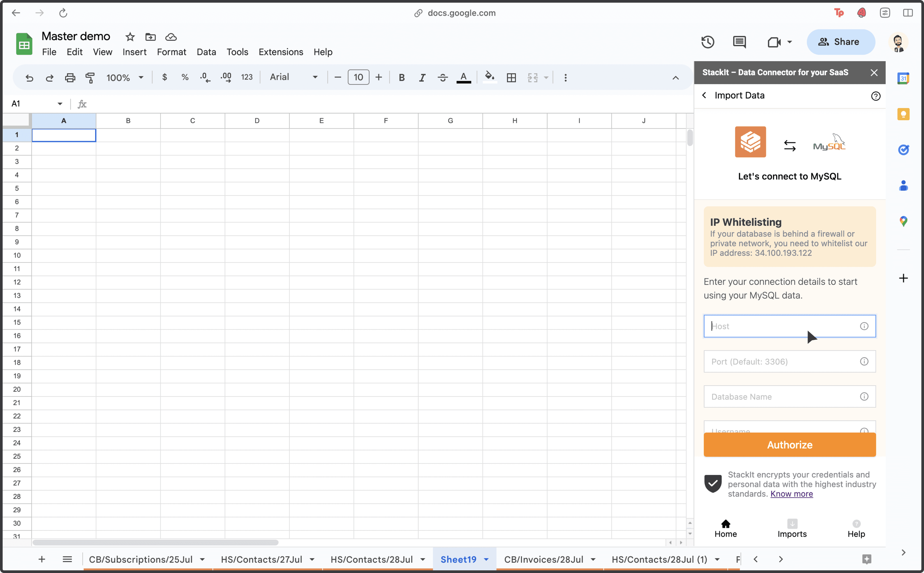Star the Master demo document
The width and height of the screenshot is (924, 573).
(x=130, y=37)
